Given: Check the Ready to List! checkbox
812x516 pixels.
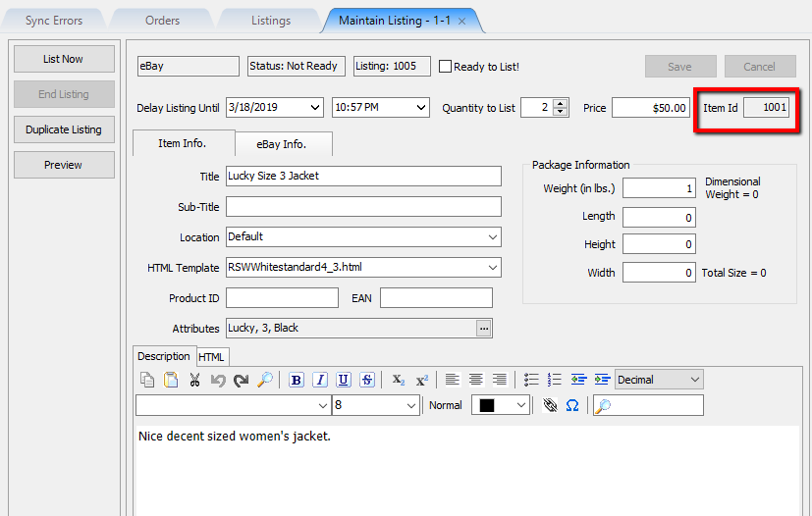Looking at the screenshot, I should coord(445,67).
